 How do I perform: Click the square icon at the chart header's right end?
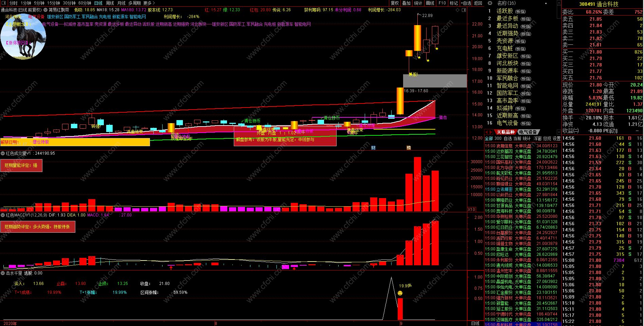point(464,10)
